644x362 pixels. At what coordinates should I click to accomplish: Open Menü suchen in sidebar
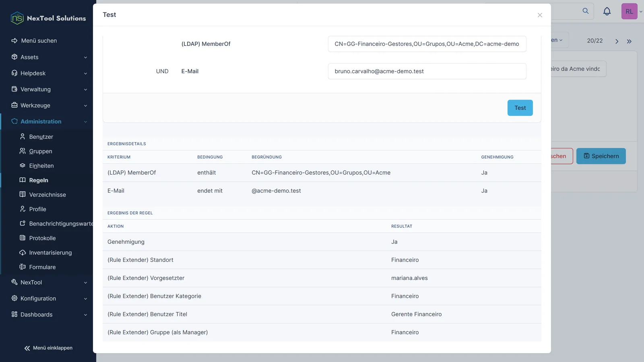(39, 41)
